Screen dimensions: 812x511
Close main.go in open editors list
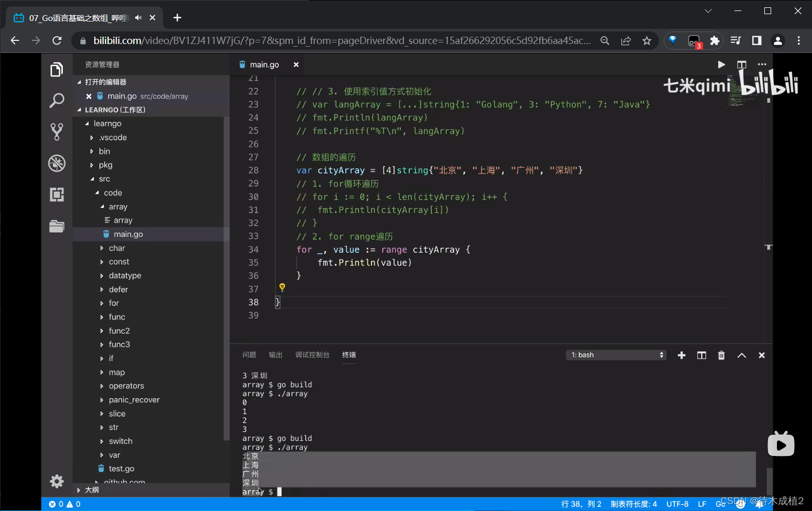pyautogui.click(x=89, y=96)
